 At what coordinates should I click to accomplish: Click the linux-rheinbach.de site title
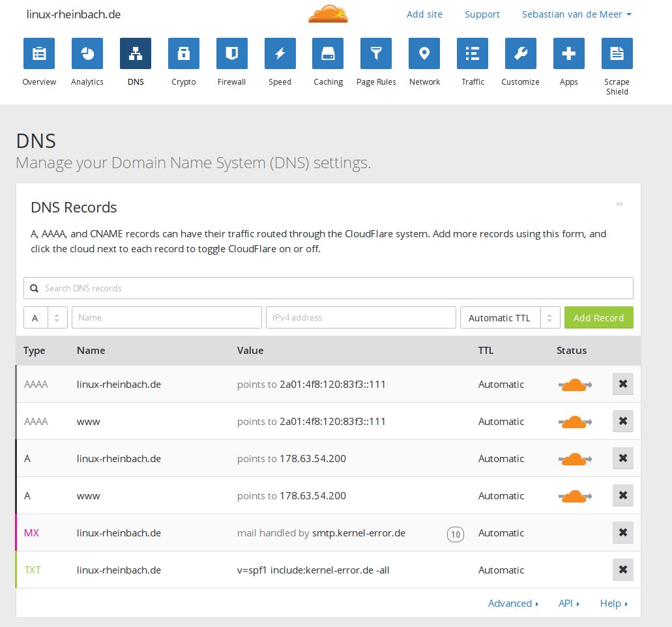click(73, 14)
